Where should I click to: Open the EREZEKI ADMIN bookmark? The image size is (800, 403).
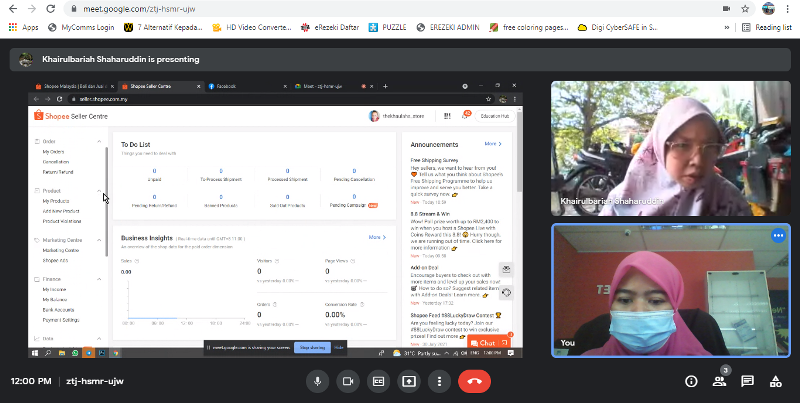(448, 28)
